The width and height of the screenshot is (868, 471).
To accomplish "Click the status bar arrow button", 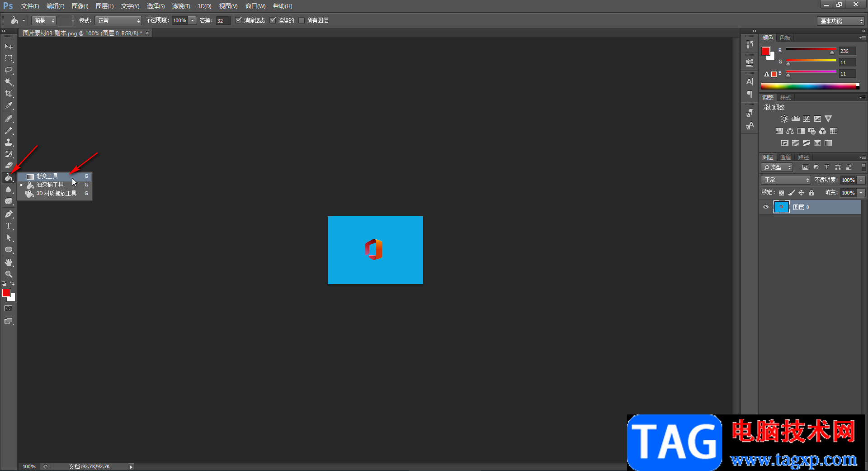I will tap(131, 467).
